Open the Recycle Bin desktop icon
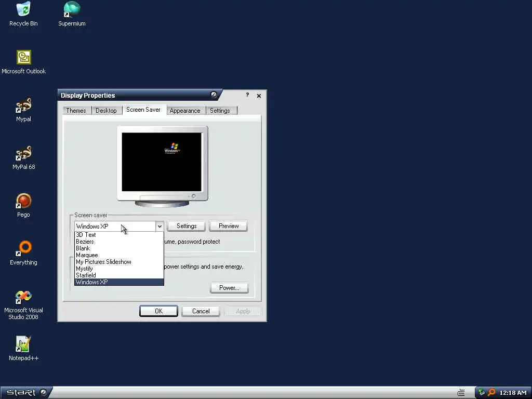This screenshot has height=399, width=532. [x=23, y=14]
